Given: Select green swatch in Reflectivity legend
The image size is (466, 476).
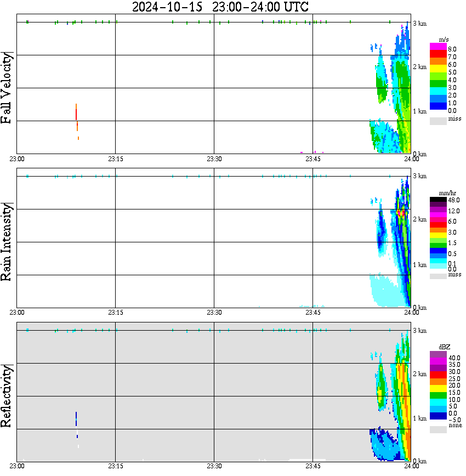Looking at the screenshot, I should pyautogui.click(x=438, y=395).
